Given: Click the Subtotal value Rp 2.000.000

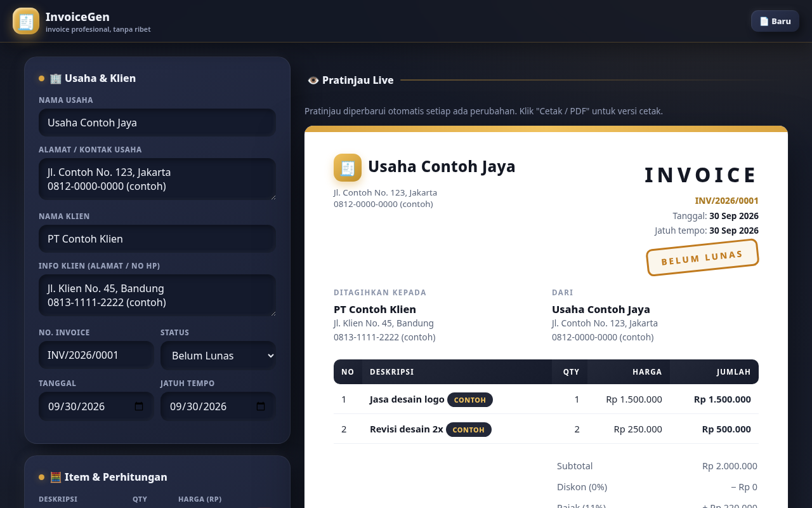Looking at the screenshot, I should 730,466.
